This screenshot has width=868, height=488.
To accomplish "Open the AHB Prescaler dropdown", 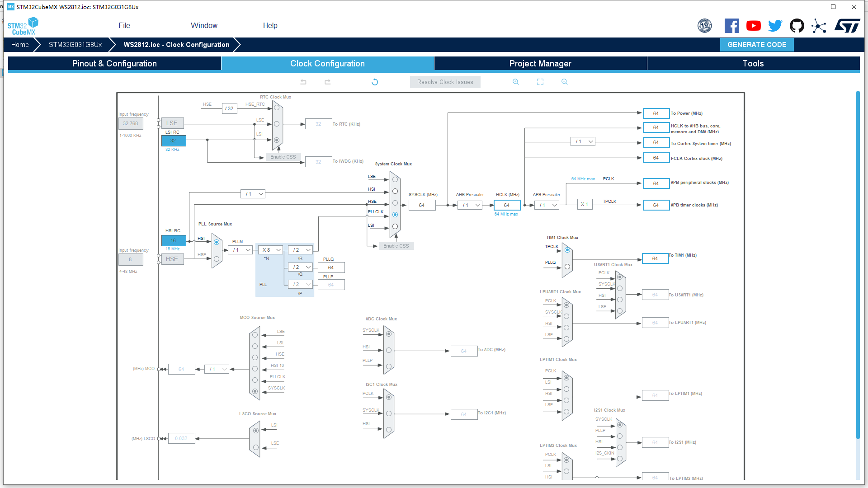I will point(470,205).
